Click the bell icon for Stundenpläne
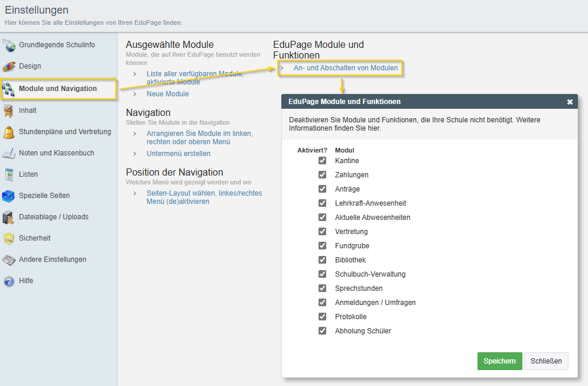588x386 pixels. pyautogui.click(x=9, y=132)
